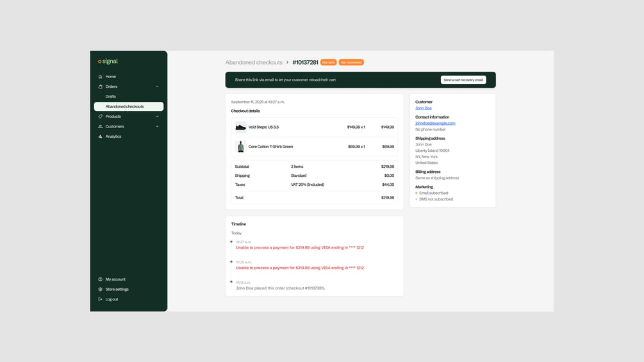
Task: Click 'VAT 20% (Included)' text
Action: pos(308,185)
